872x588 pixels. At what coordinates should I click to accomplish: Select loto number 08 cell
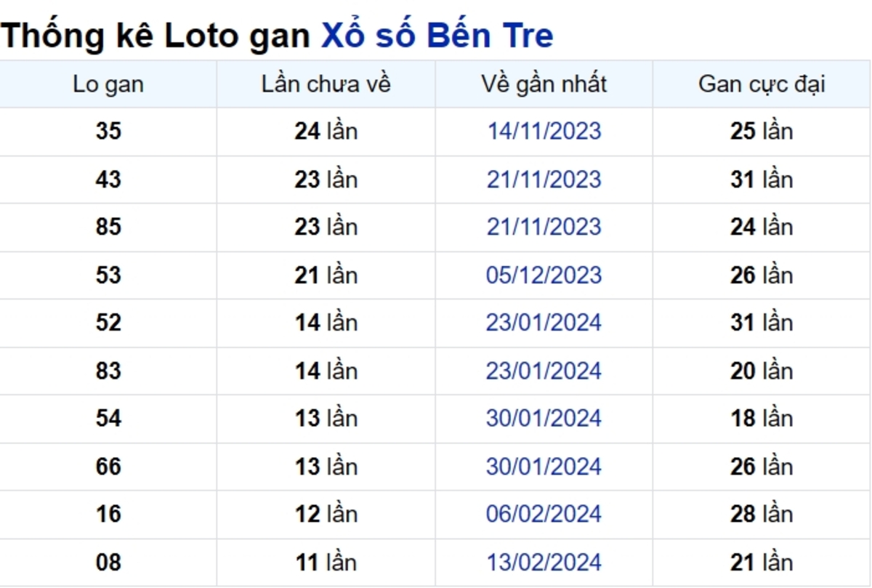click(x=108, y=563)
